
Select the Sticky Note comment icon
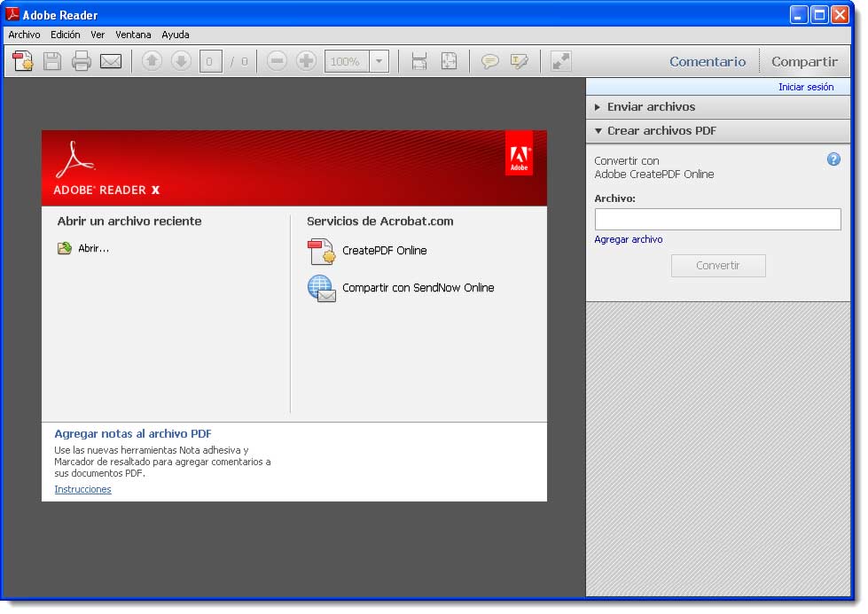point(490,61)
